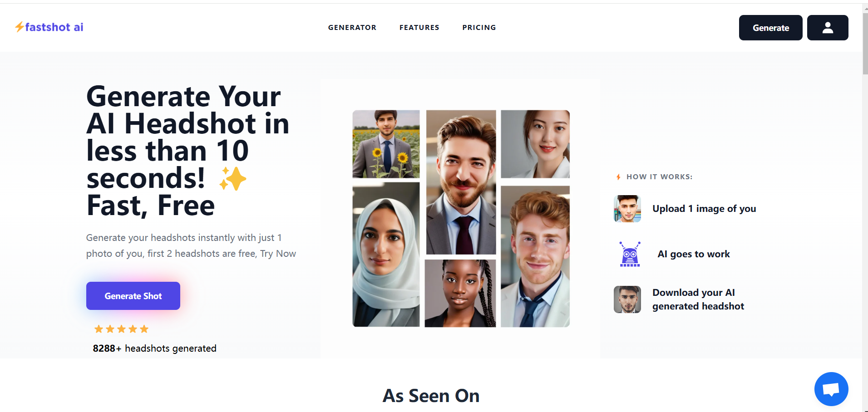This screenshot has height=412, width=868.
Task: Select the woman with braids headshot
Action: tap(460, 293)
